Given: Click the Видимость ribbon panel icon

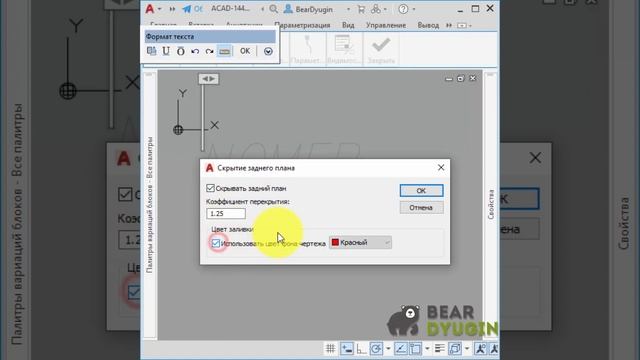Looking at the screenshot, I should [x=343, y=50].
